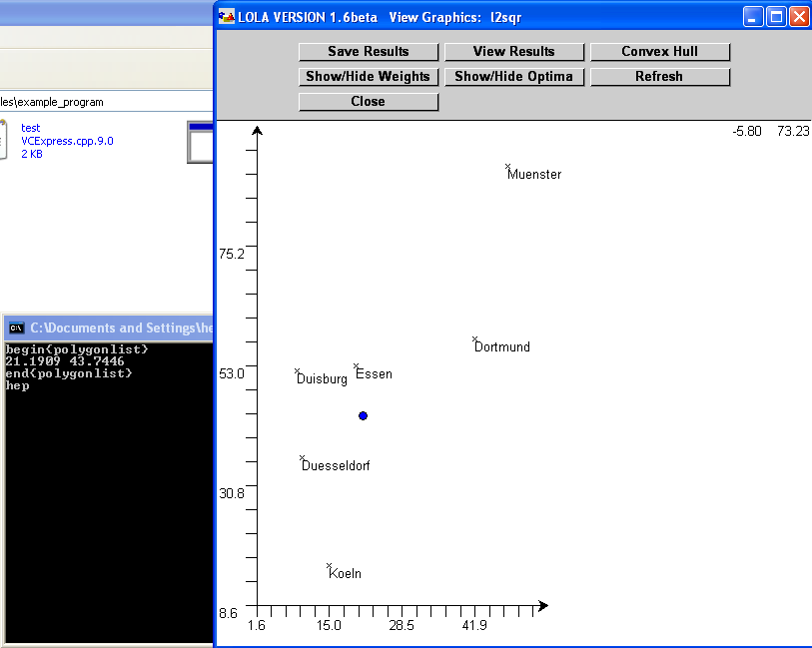This screenshot has width=812, height=648.
Task: Click the x-axis label 15.0
Action: pyautogui.click(x=329, y=625)
